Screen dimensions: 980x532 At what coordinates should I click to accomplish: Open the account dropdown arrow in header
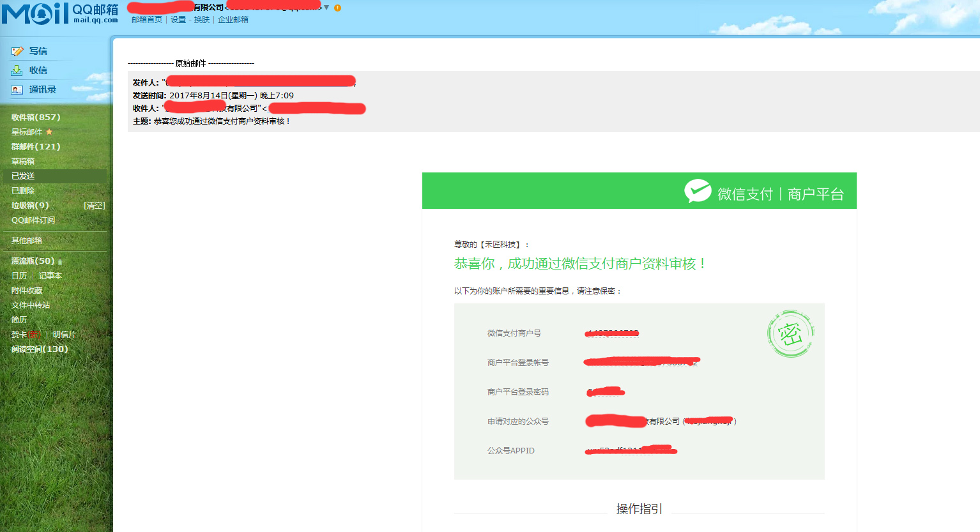(326, 8)
